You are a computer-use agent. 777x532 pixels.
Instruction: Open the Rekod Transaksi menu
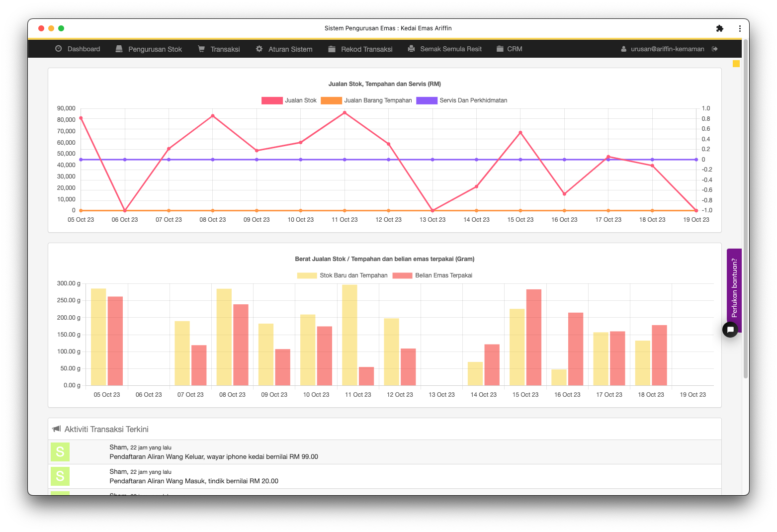tap(360, 49)
